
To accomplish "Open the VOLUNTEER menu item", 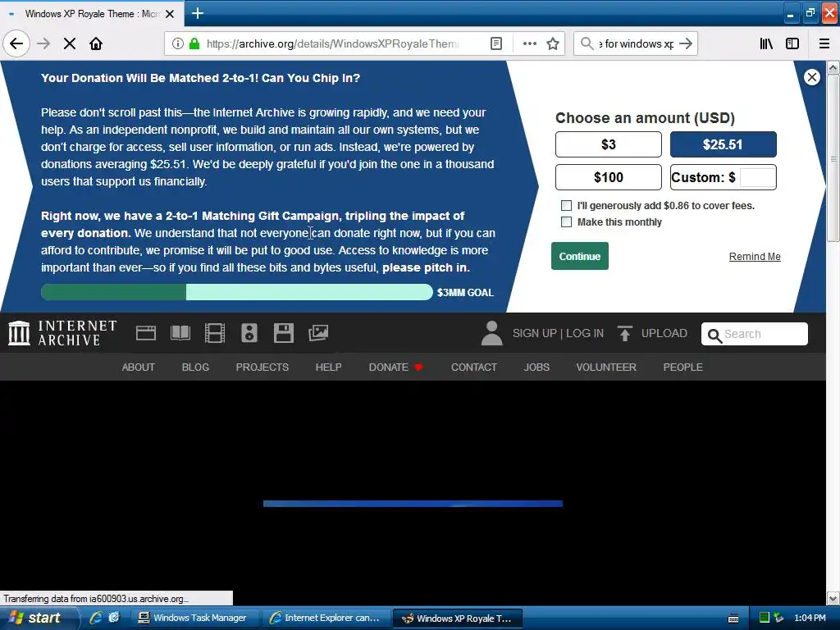I will [606, 367].
